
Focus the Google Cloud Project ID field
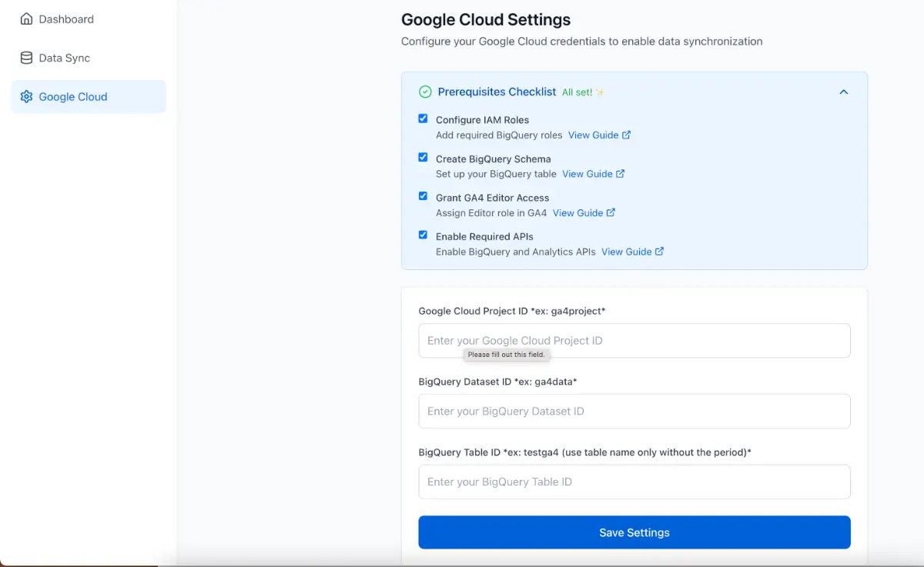(634, 340)
